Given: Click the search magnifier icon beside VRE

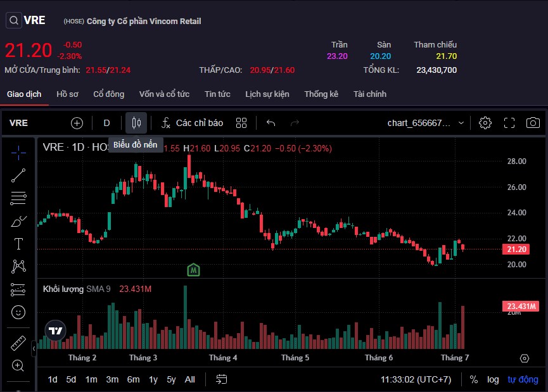Looking at the screenshot, I should click(14, 20).
